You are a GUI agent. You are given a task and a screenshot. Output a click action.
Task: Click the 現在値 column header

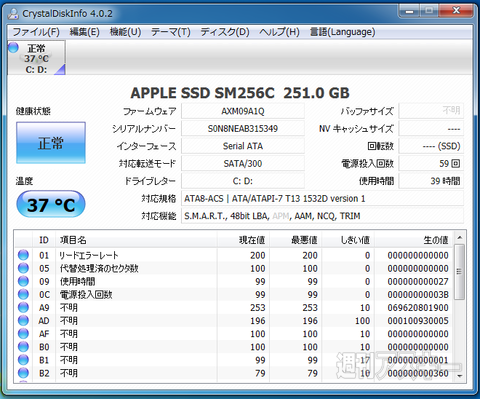[244, 240]
